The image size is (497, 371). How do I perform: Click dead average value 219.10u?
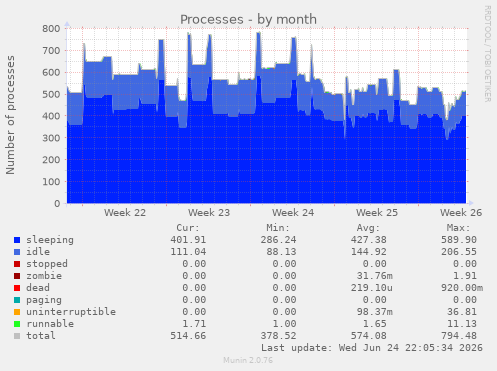372,288
